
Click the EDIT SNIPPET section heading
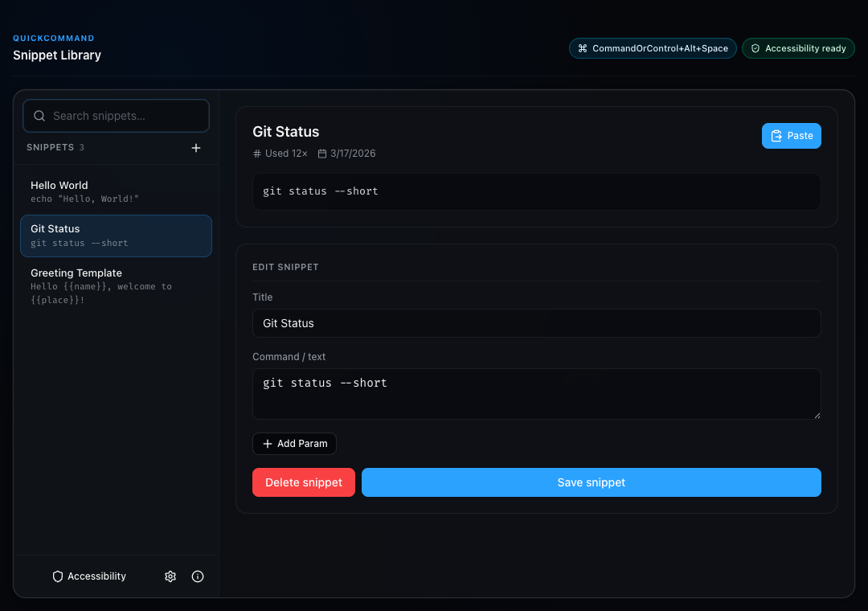[x=285, y=267]
